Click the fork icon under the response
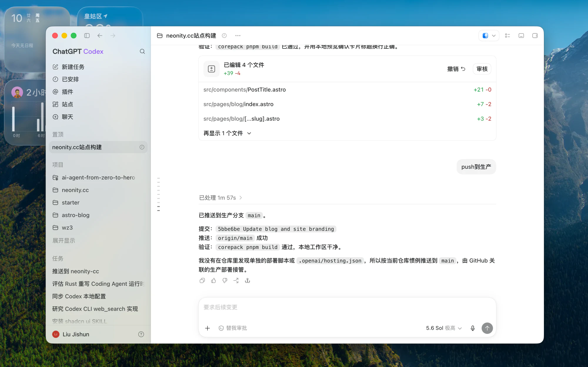 point(248,281)
